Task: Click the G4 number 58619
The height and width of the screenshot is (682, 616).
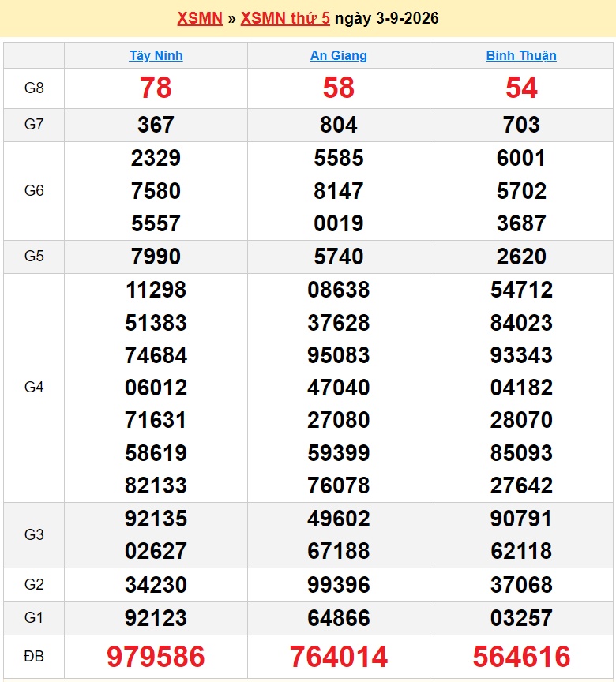Action: (156, 453)
